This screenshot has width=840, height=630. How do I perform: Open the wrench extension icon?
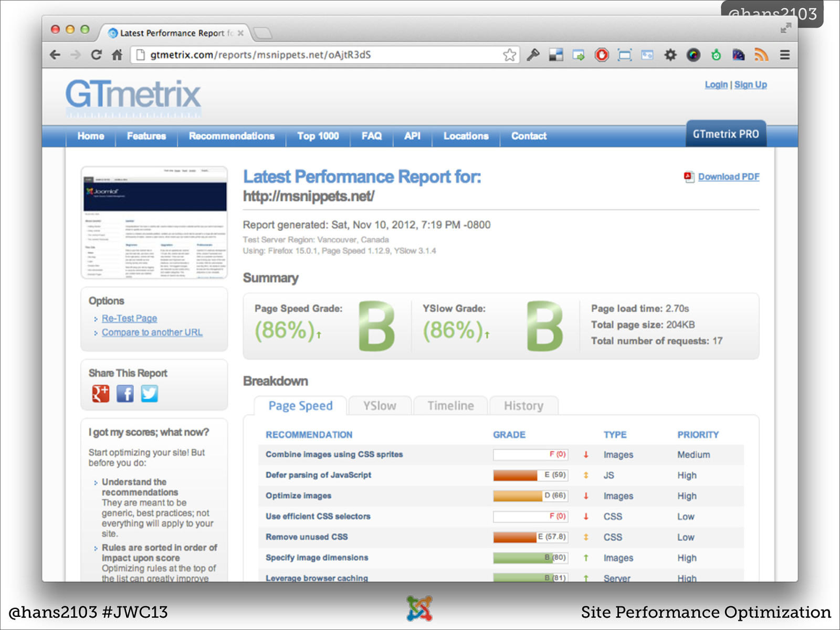tap(533, 55)
